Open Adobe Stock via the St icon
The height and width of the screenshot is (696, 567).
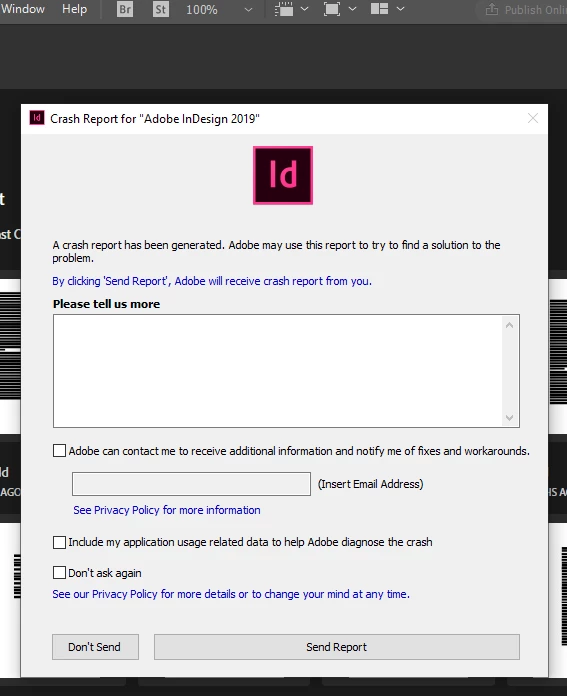(161, 9)
